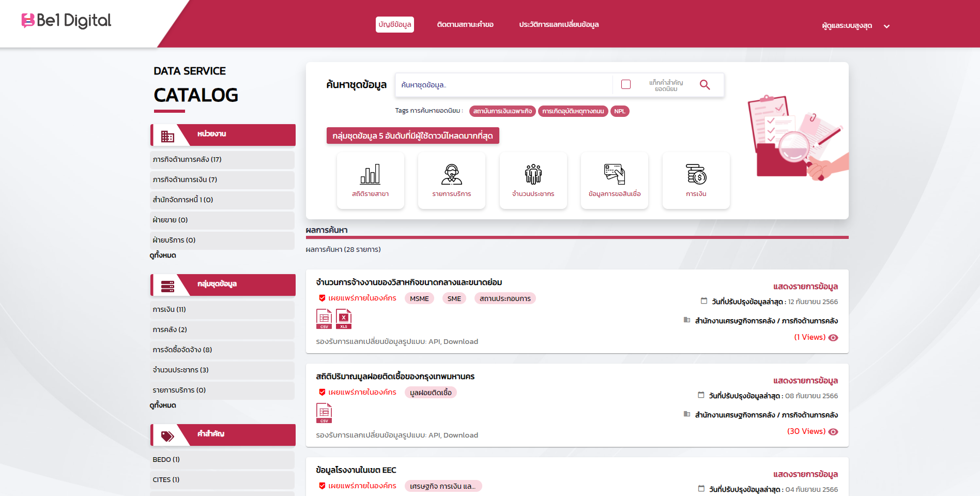Switch to the ติดตามสถานะคำขอ tab
Image resolution: width=980 pixels, height=496 pixels.
click(465, 25)
